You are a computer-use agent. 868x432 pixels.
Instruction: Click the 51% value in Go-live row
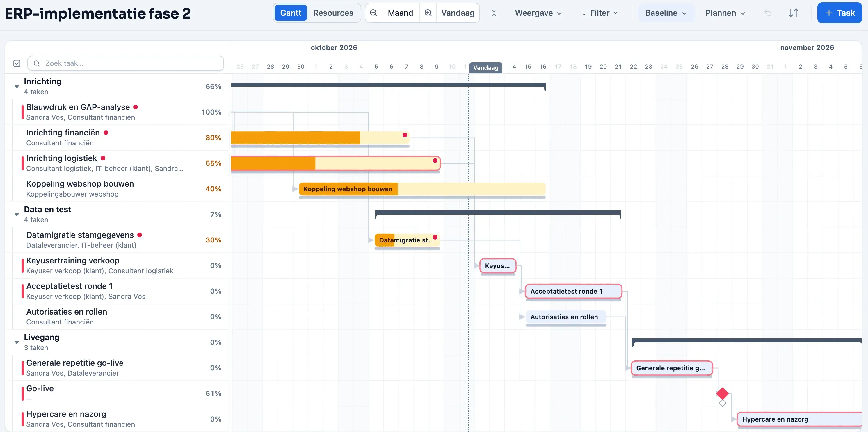[x=213, y=394]
